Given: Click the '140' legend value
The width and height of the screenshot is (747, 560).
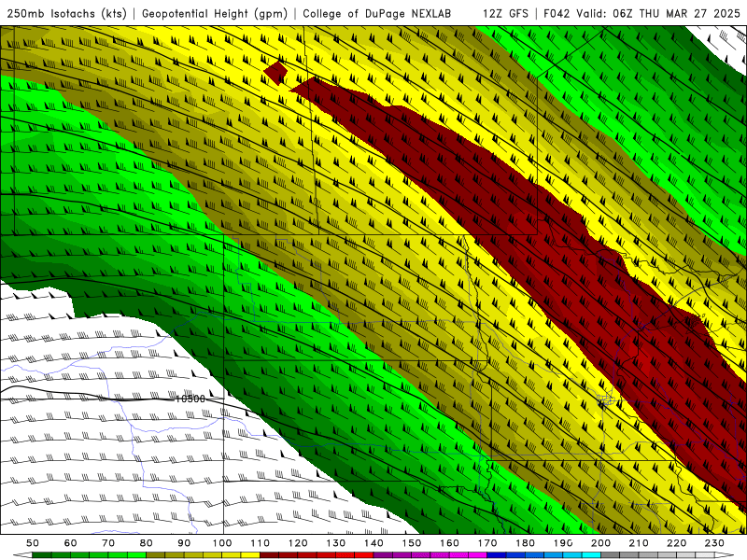Looking at the screenshot, I should click(x=373, y=543).
